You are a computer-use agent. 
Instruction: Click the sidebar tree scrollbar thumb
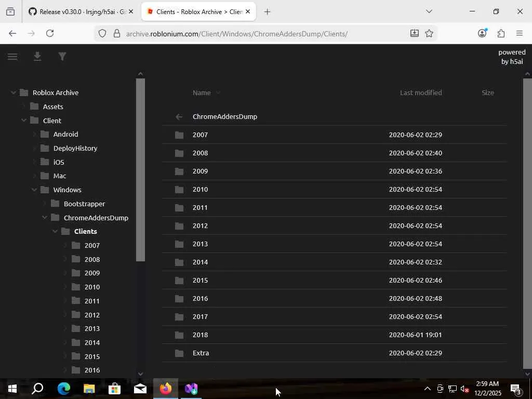(140, 170)
